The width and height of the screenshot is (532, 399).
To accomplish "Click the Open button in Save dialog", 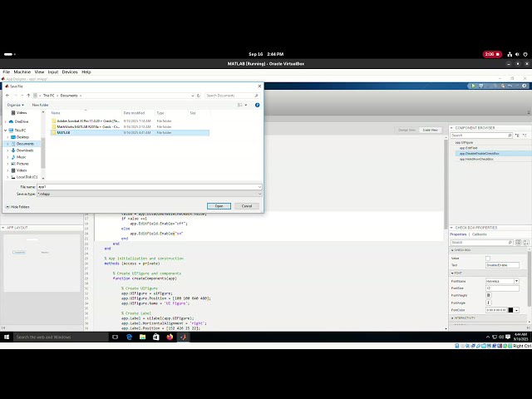I will point(219,206).
